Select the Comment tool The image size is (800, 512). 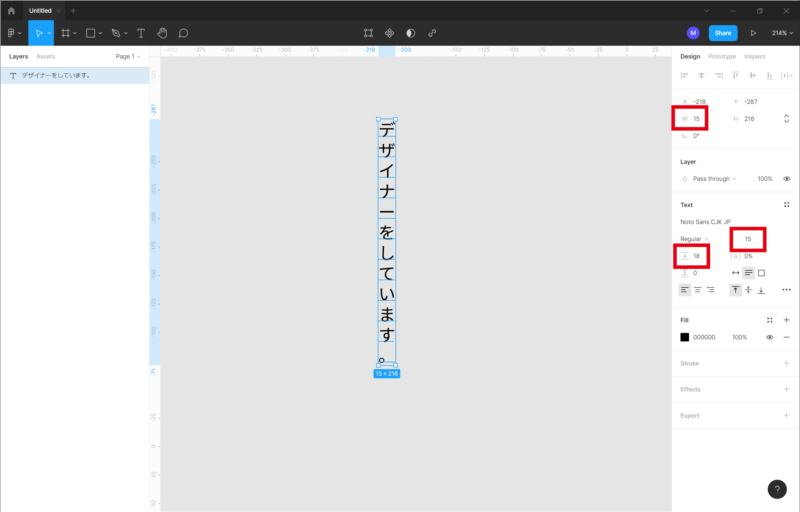[x=183, y=33]
